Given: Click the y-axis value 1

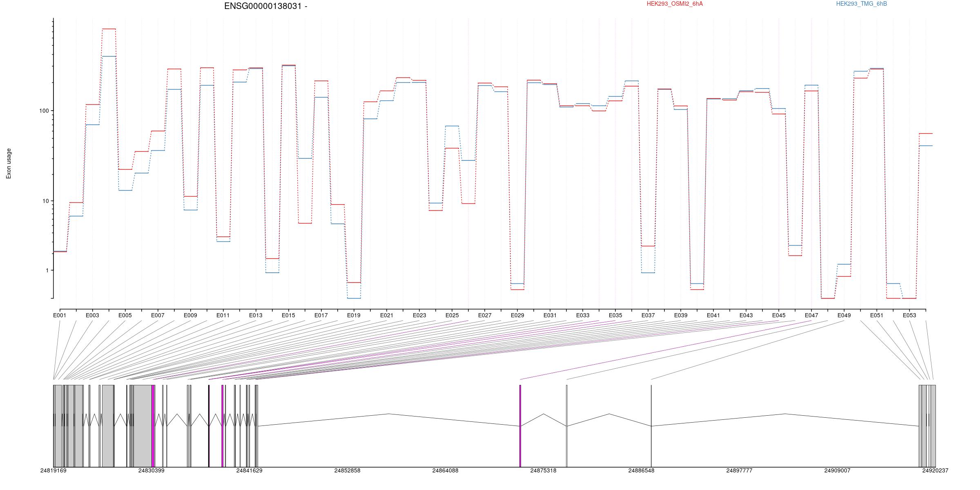Looking at the screenshot, I should tap(47, 270).
